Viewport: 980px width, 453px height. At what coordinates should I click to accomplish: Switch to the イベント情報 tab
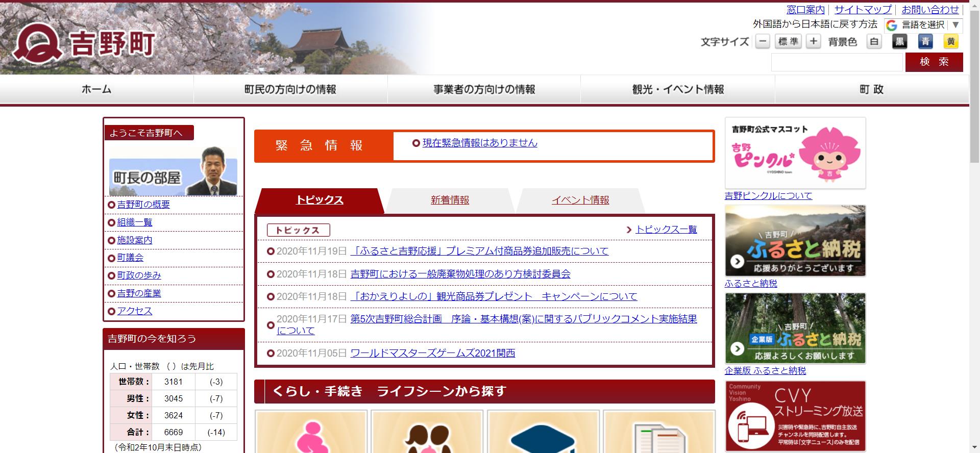pyautogui.click(x=580, y=200)
